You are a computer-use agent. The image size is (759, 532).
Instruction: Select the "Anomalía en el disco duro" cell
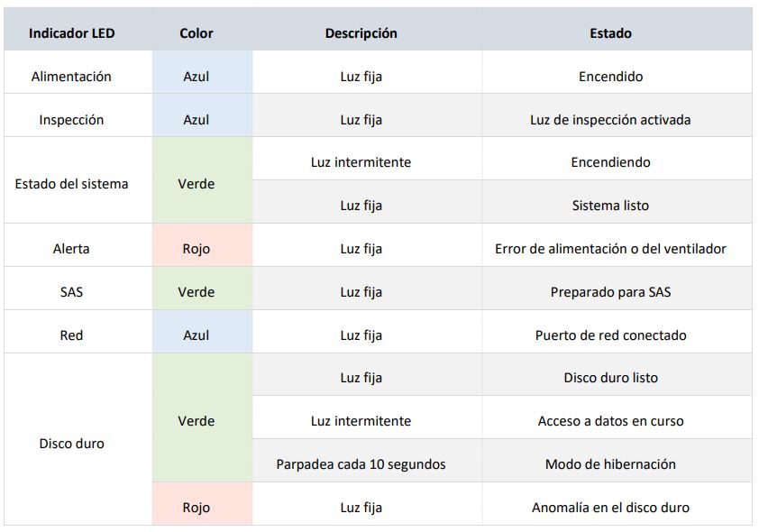click(x=610, y=508)
